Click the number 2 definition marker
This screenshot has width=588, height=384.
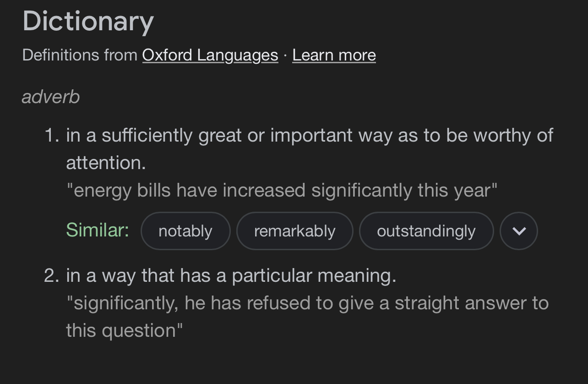coord(52,276)
